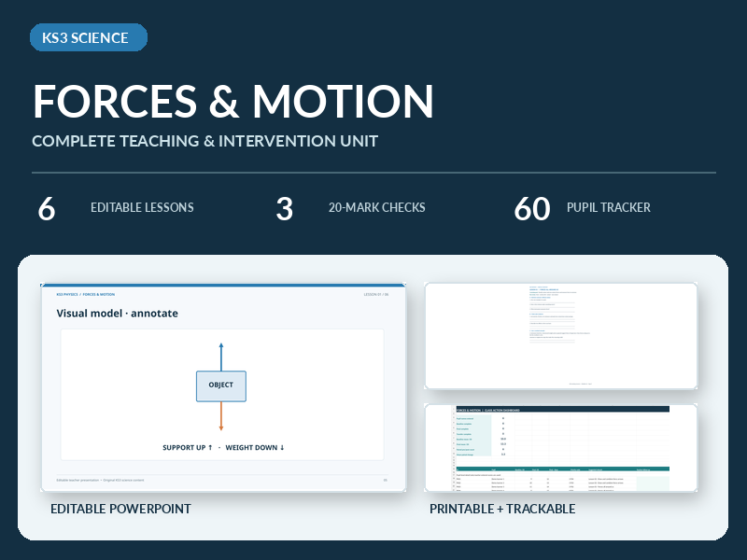Click the 'Visual model · annotate' slide heading
The width and height of the screenshot is (747, 560).
(118, 314)
